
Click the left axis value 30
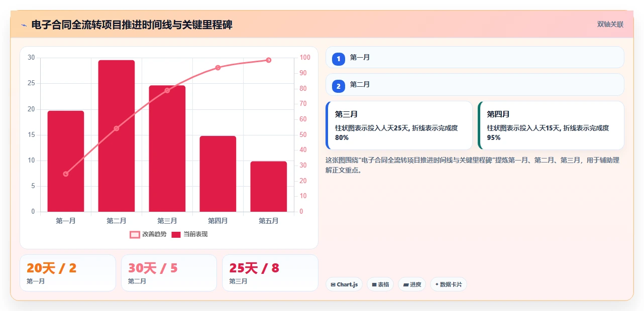coord(31,58)
